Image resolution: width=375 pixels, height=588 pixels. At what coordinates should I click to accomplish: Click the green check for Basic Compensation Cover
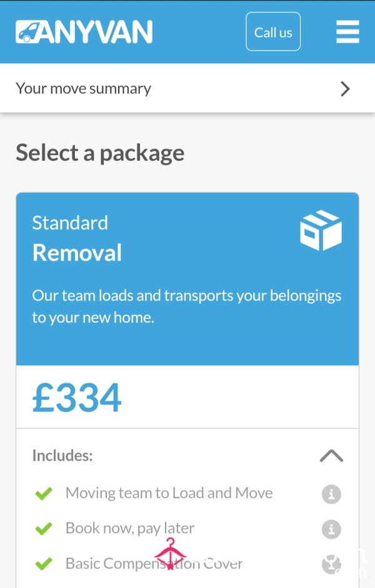(x=44, y=564)
